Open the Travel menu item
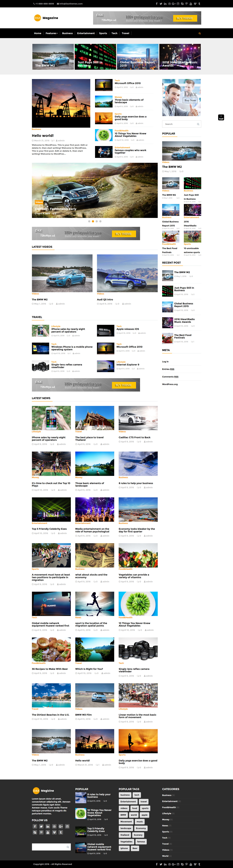This screenshot has width=233, height=868. coord(126,33)
